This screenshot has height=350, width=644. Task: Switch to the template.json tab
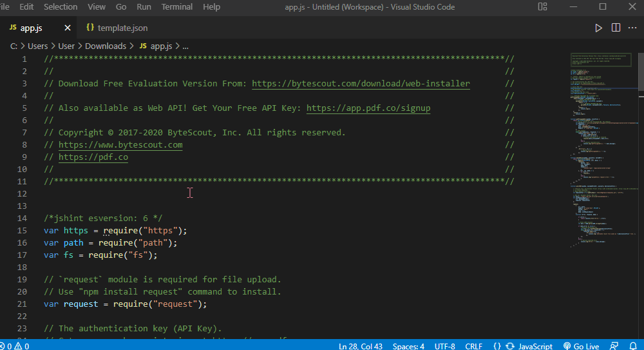coord(117,28)
